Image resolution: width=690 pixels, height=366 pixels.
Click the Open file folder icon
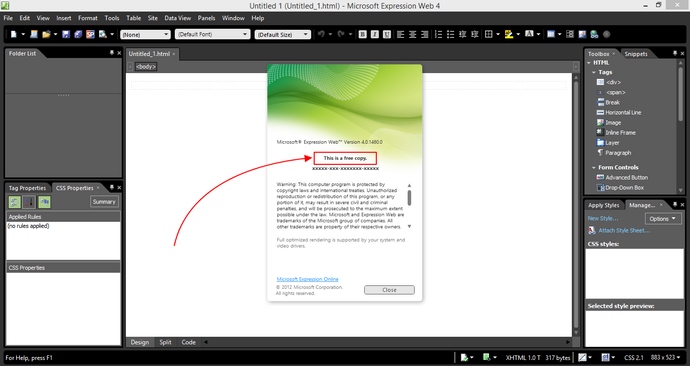coord(46,34)
